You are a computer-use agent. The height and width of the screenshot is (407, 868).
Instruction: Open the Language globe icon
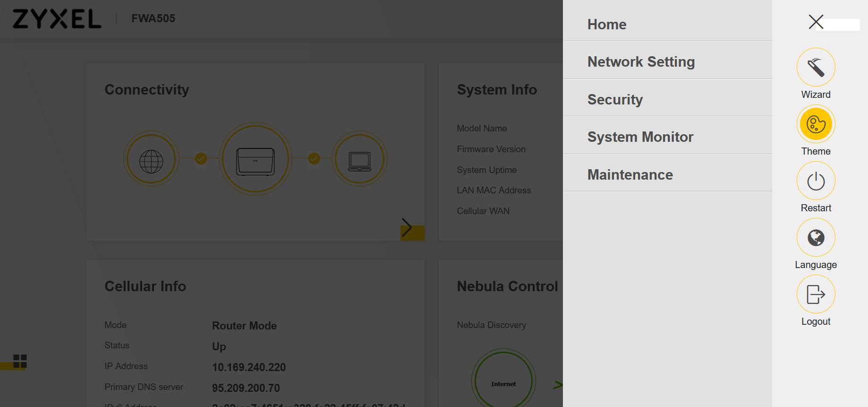816,237
